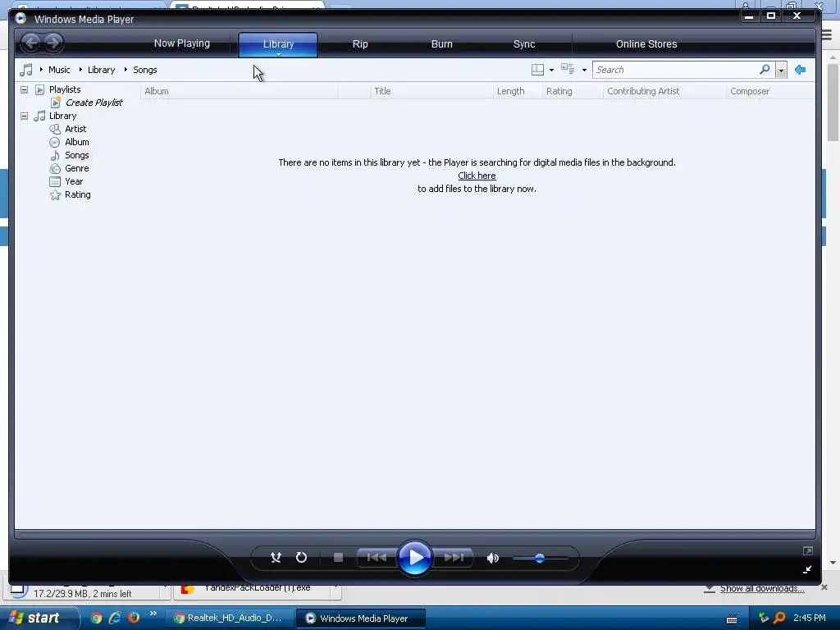Image resolution: width=840 pixels, height=630 pixels.
Task: Expand the arrow before Music breadcrumb
Action: (41, 69)
